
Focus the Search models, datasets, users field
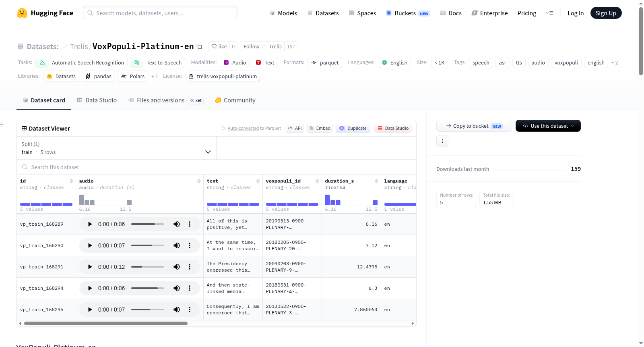click(x=160, y=13)
